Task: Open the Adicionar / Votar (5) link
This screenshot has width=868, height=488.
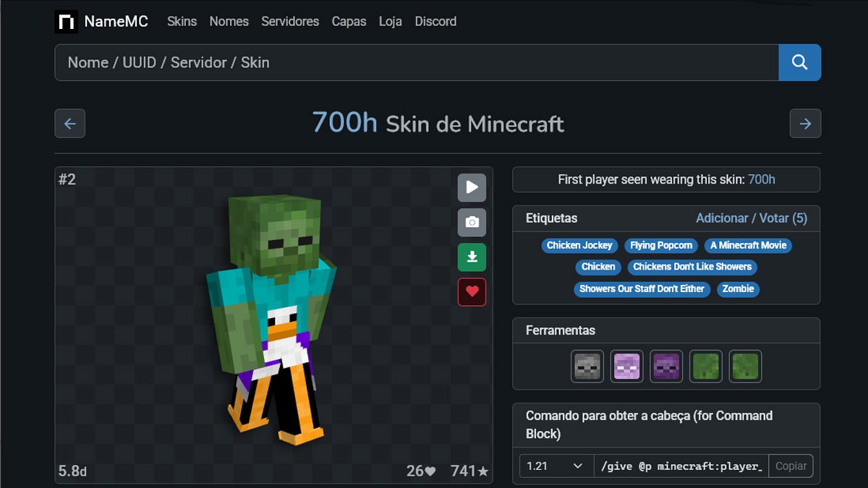Action: [x=752, y=218]
